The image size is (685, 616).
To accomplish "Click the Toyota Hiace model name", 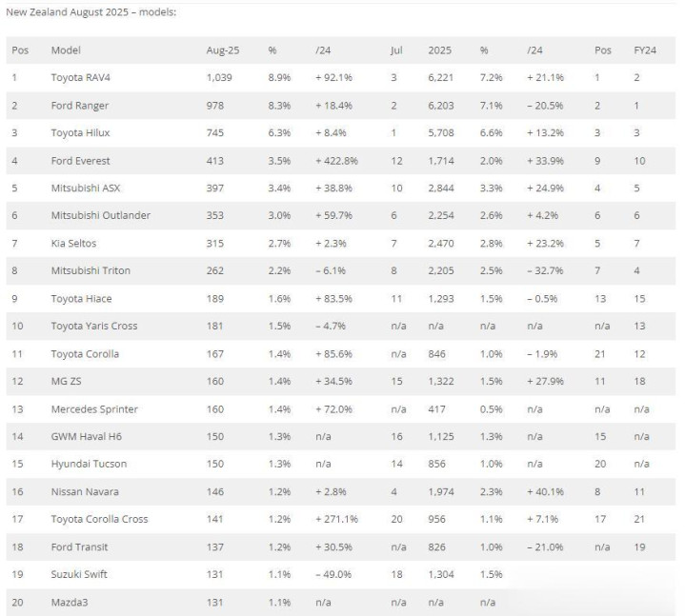I will point(81,299).
